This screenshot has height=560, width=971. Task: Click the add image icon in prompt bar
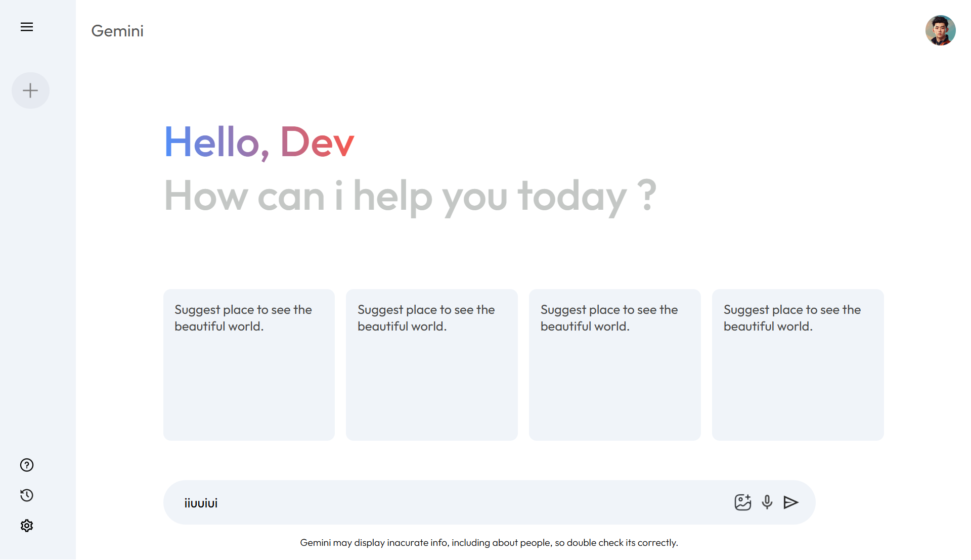(x=742, y=502)
